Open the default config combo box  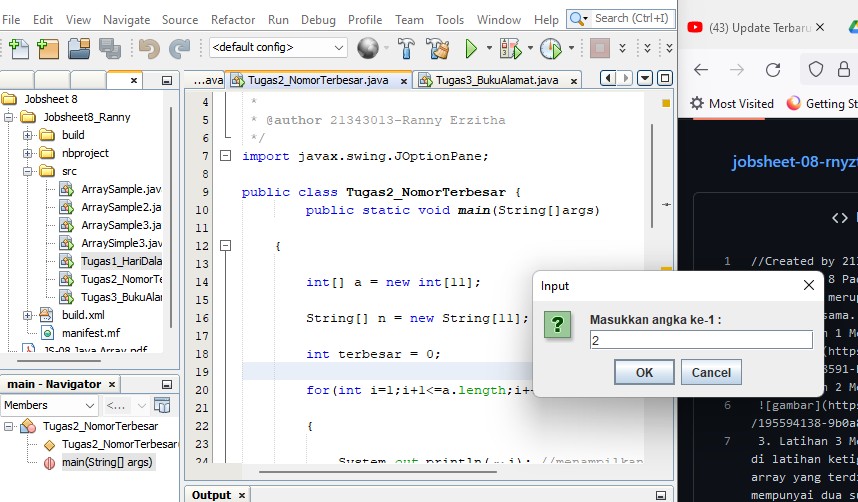[x=278, y=48]
